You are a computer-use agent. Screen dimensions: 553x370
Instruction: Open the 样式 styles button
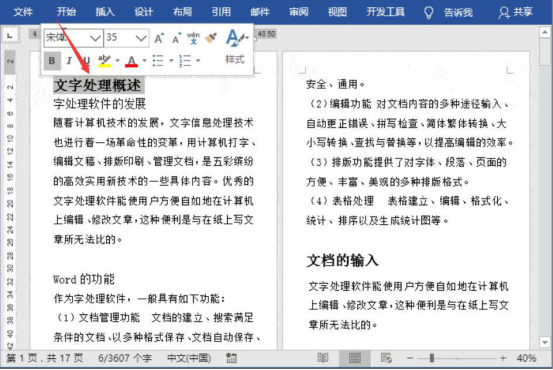pyautogui.click(x=236, y=47)
